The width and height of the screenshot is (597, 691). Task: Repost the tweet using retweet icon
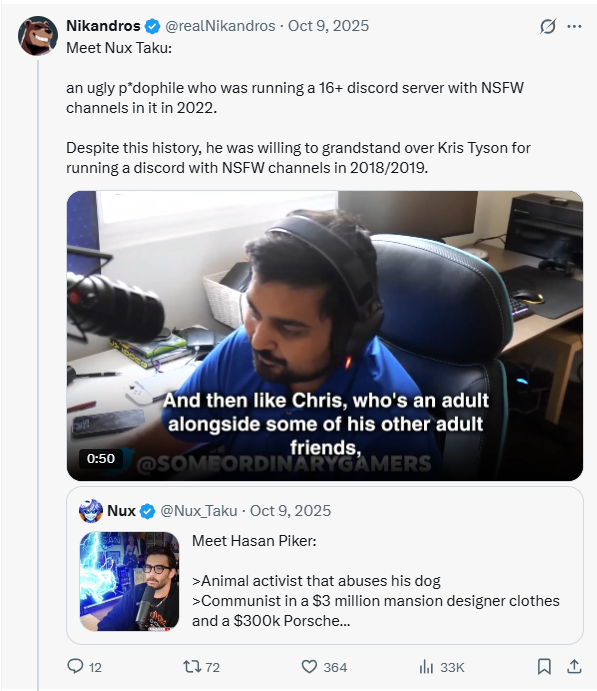coord(192,667)
